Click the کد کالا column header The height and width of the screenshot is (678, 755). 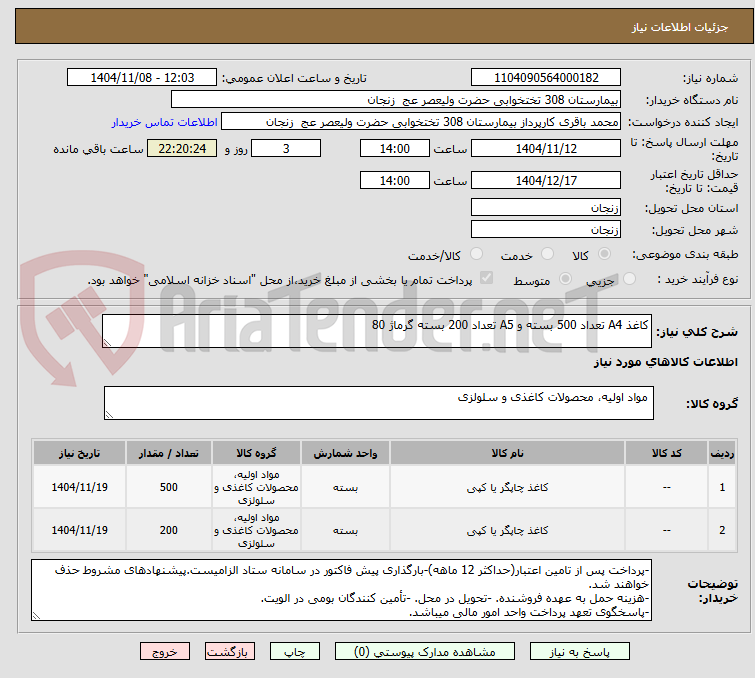(666, 453)
